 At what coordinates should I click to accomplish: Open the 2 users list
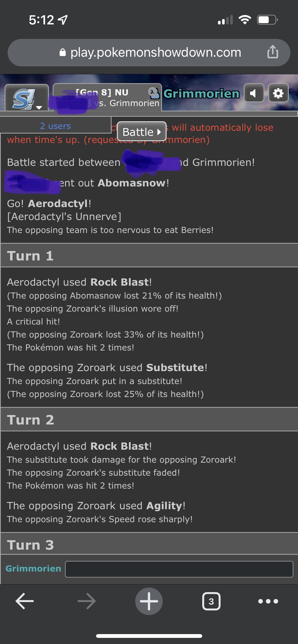56,126
